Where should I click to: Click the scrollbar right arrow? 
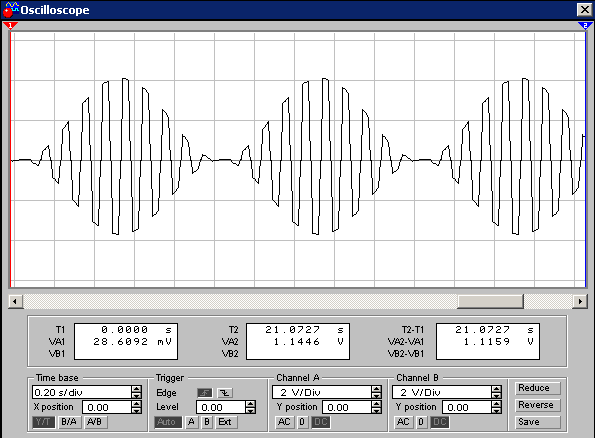[x=580, y=302]
